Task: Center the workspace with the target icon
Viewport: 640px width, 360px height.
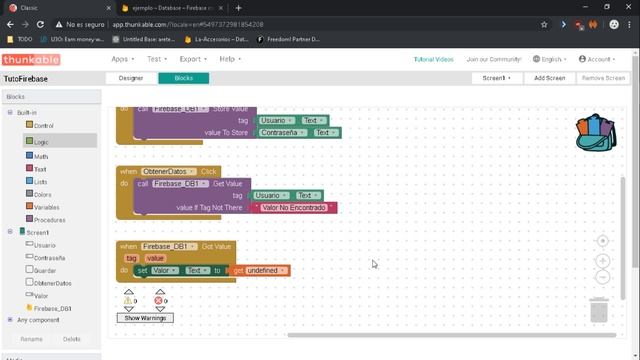Action: point(602,241)
